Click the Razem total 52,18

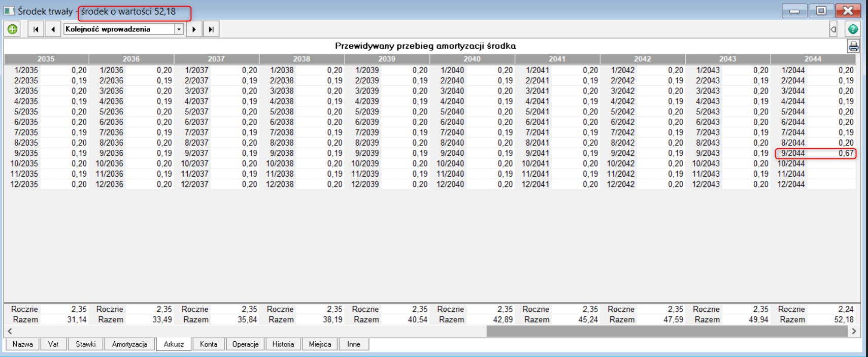(x=844, y=320)
